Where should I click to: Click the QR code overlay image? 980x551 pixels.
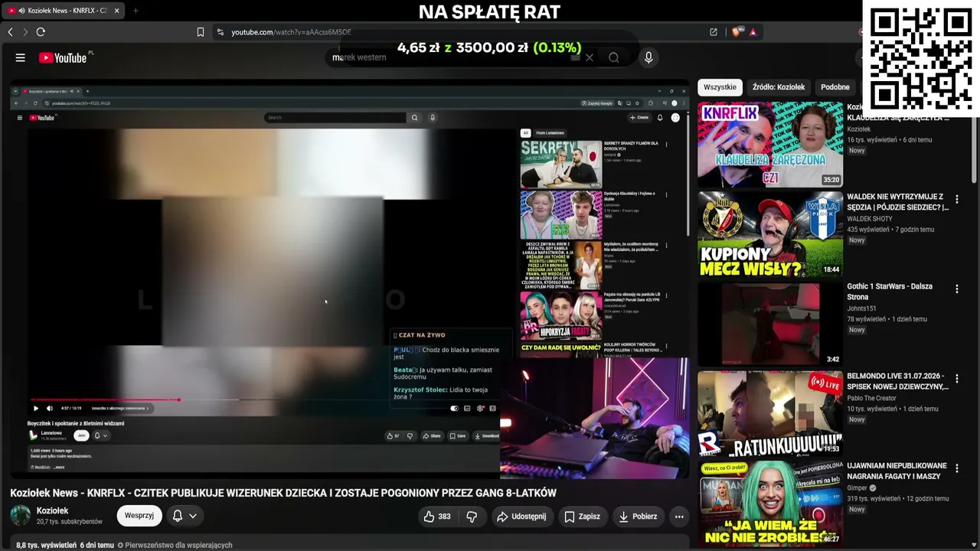click(x=921, y=58)
